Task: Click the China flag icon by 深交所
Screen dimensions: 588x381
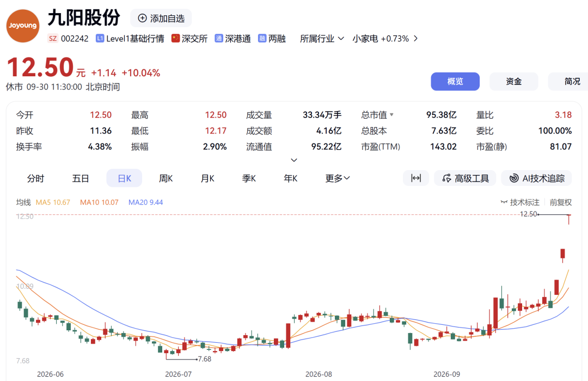Action: point(175,38)
